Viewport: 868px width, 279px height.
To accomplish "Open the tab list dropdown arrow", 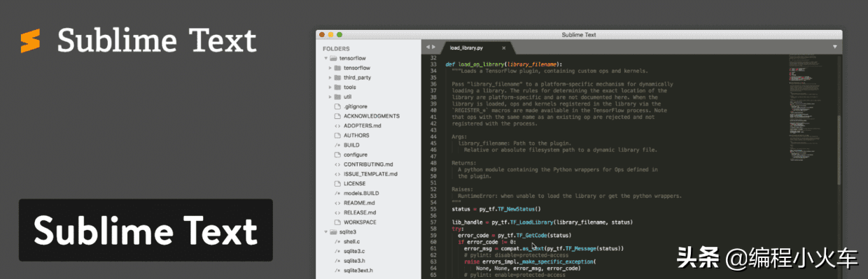I will click(834, 47).
